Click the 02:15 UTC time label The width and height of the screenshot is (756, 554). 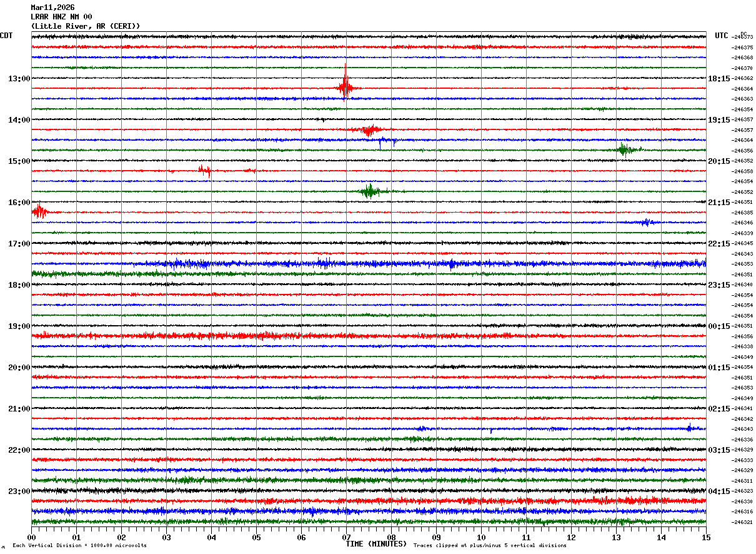[x=719, y=409]
